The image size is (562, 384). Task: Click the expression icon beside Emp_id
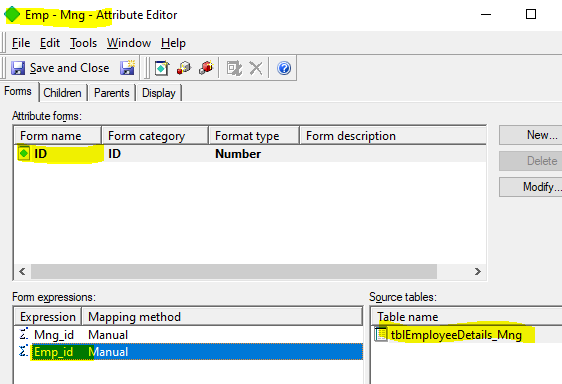(x=24, y=351)
